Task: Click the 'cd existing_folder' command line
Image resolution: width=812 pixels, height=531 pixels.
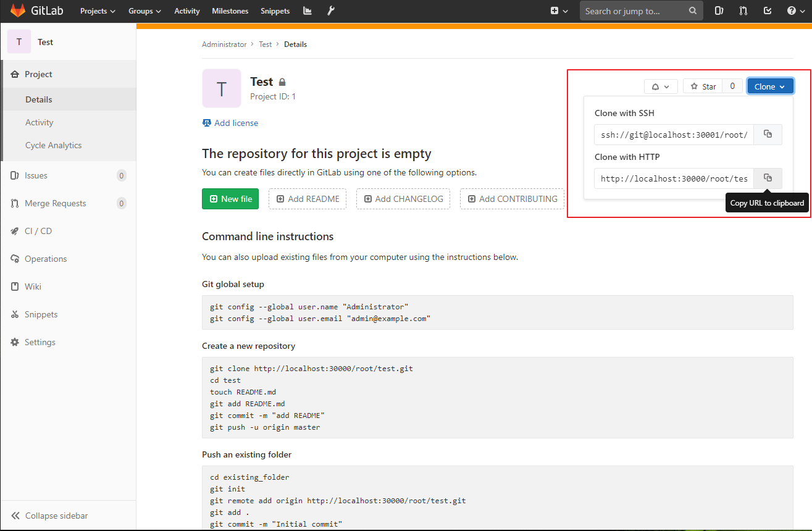Action: click(x=249, y=477)
